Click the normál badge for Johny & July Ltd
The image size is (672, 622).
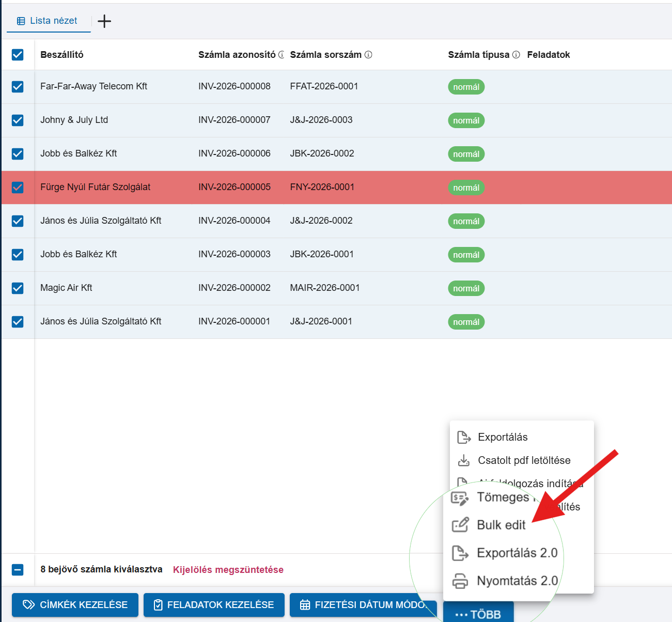(x=466, y=120)
